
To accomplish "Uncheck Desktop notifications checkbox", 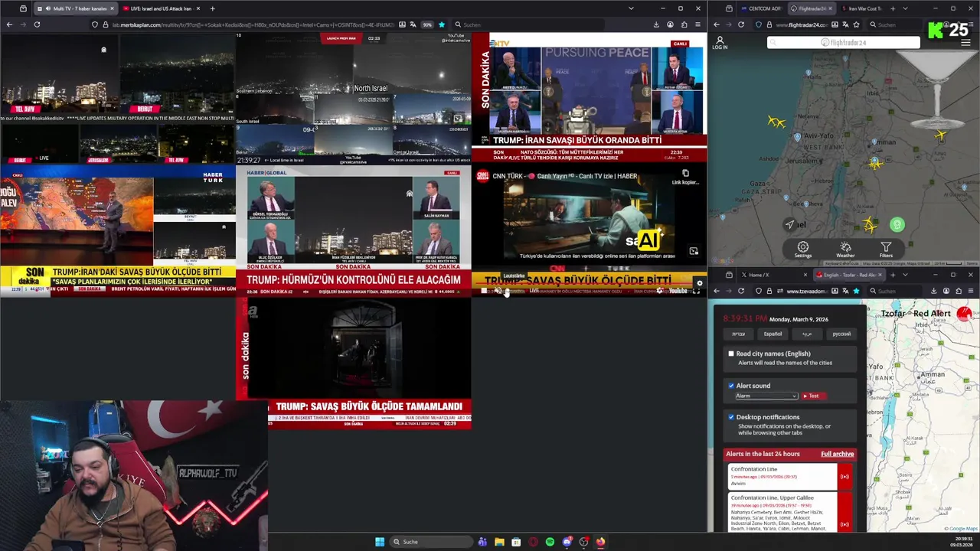I will coord(731,417).
